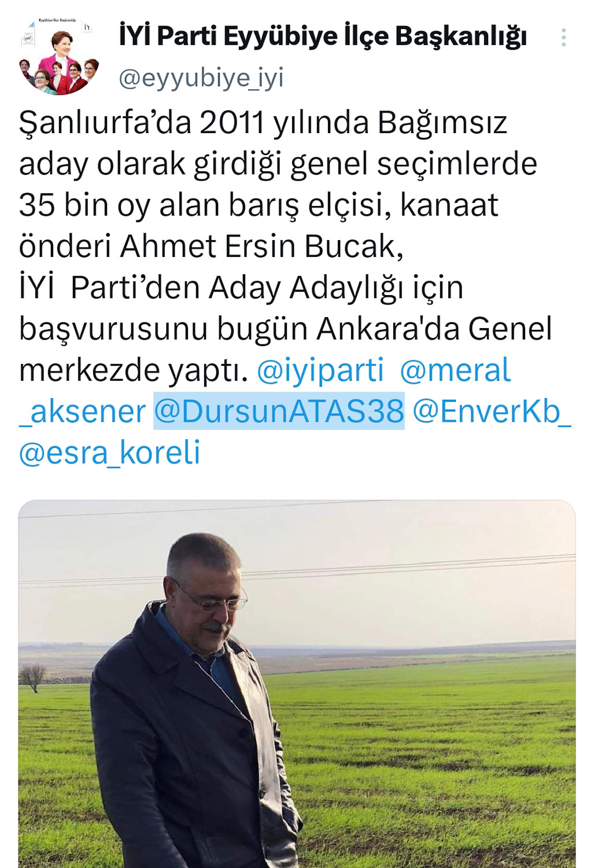Click "merkezde yaptı." in the tweet text
This screenshot has width=594, height=868.
pyautogui.click(x=134, y=370)
